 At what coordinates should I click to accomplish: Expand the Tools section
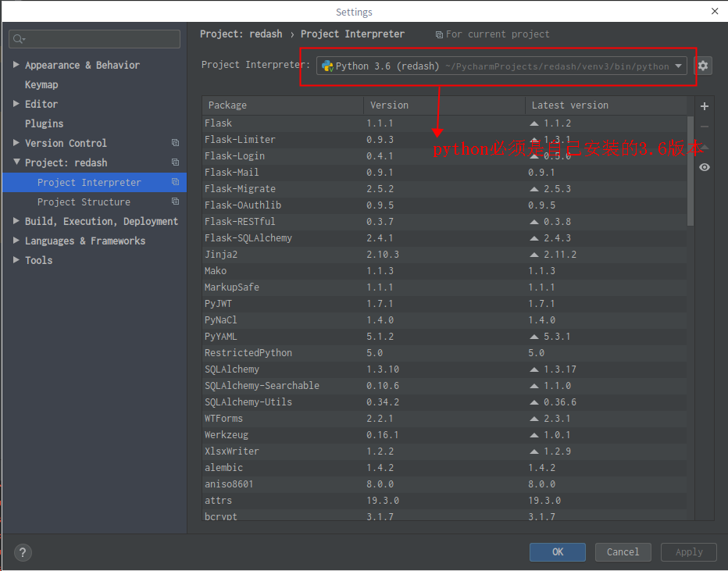pyautogui.click(x=14, y=260)
